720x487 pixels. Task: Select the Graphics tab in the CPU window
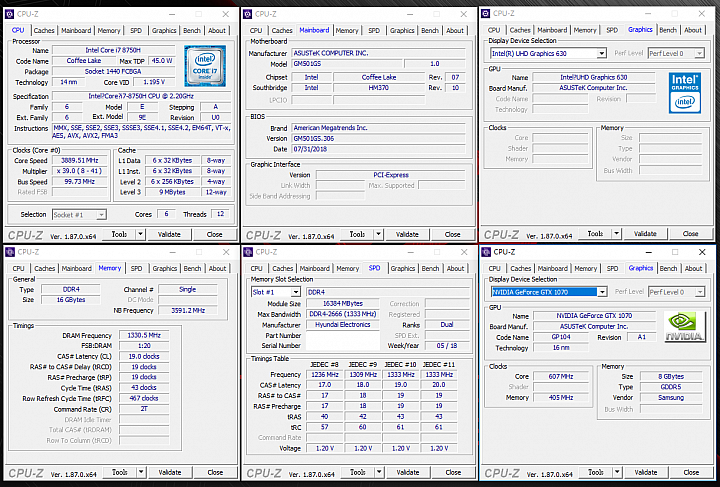[x=164, y=31]
